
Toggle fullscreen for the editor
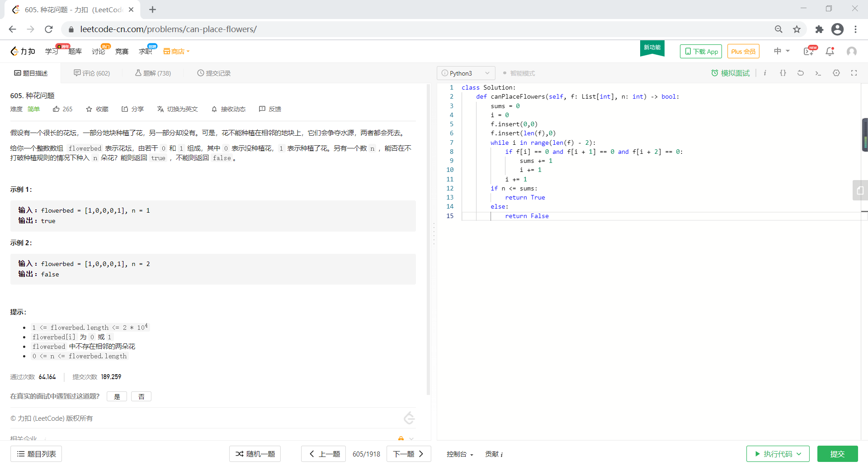click(x=854, y=73)
